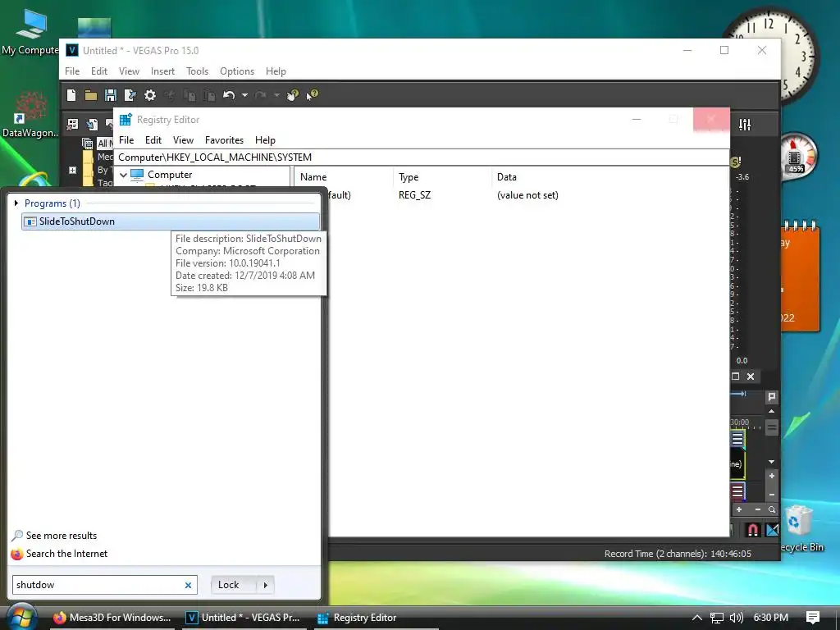Screen dimensions: 840x630
Task: Click the 6:30 PM taskbar clock
Action: coord(771,617)
